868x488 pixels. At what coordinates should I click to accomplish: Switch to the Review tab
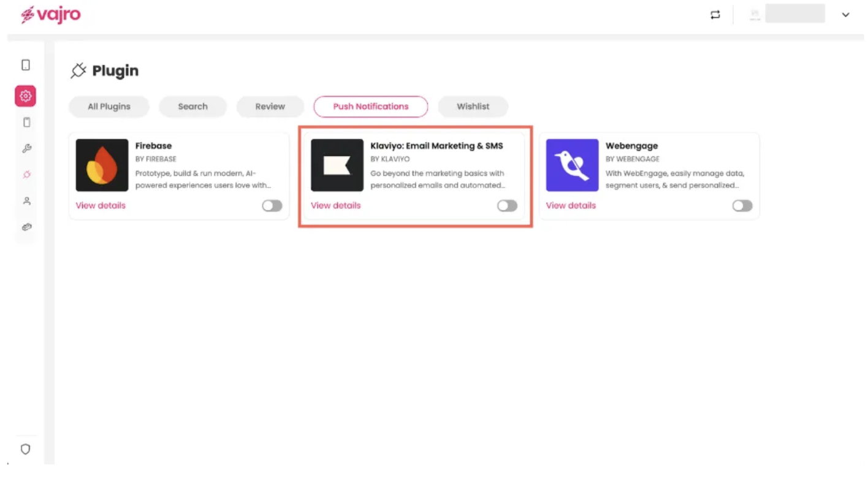[x=270, y=107]
